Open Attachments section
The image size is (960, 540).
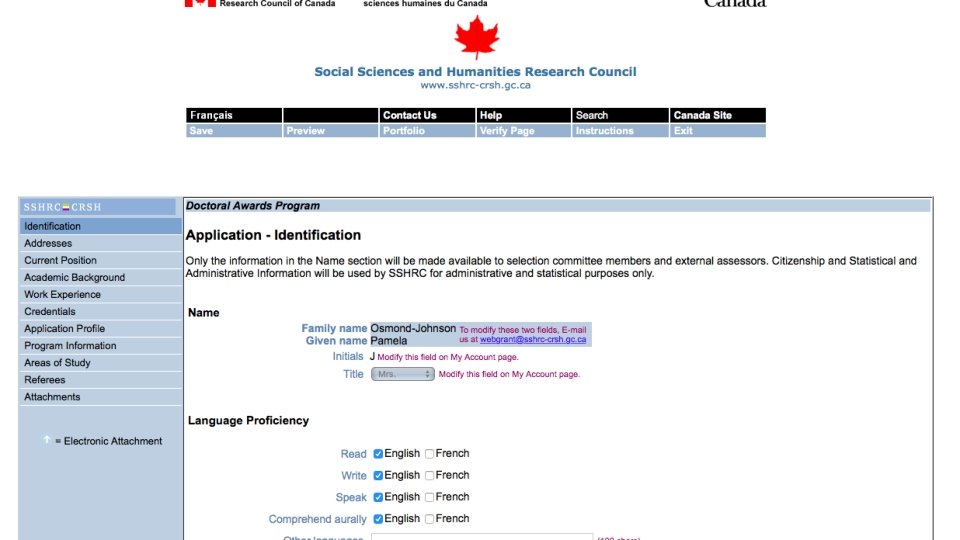101,397
